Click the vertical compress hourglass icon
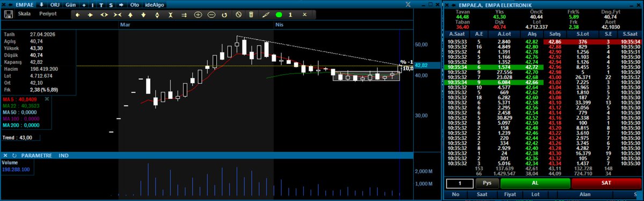This screenshot has height=201, width=644. tap(171, 14)
